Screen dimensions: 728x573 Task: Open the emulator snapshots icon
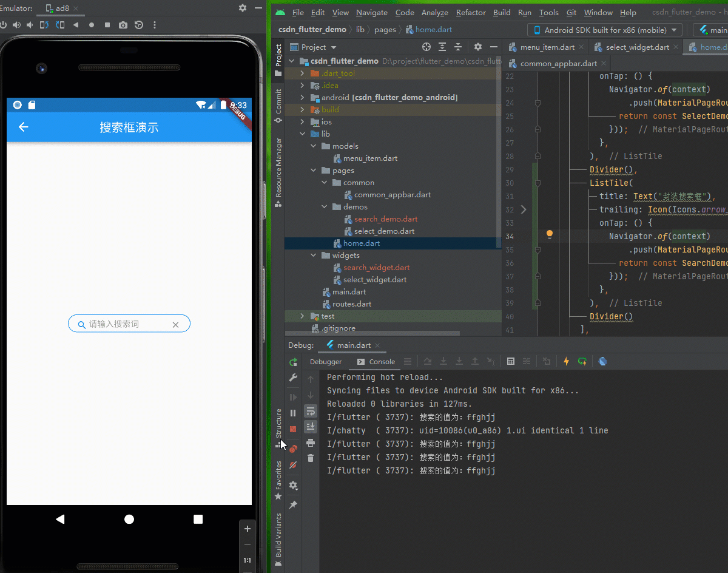(x=139, y=25)
